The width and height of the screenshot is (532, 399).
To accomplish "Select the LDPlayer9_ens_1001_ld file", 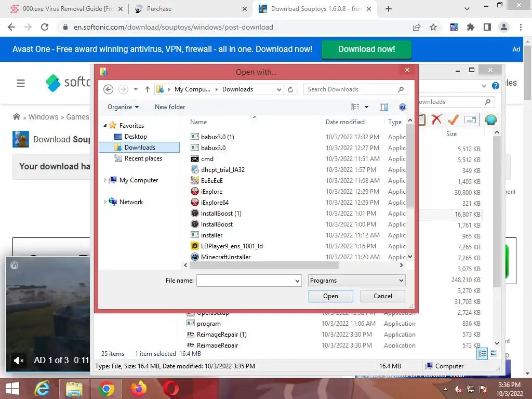I will pos(232,246).
